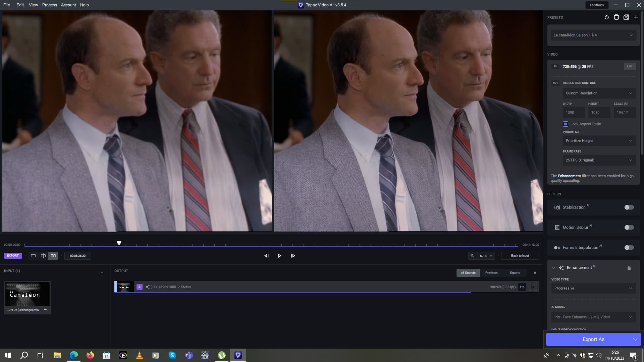The width and height of the screenshot is (644, 362).
Task: Collapse the Enhancement filter section
Action: pos(553,268)
